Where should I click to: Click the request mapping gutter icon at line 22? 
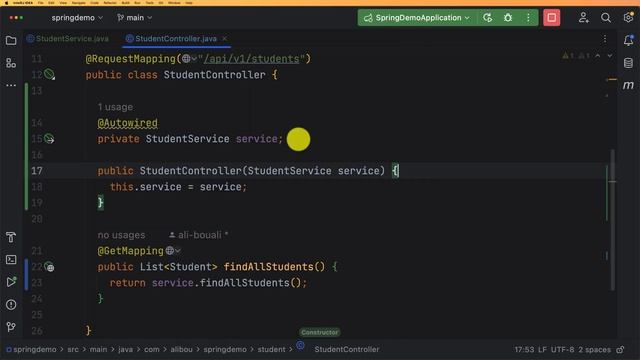click(49, 267)
